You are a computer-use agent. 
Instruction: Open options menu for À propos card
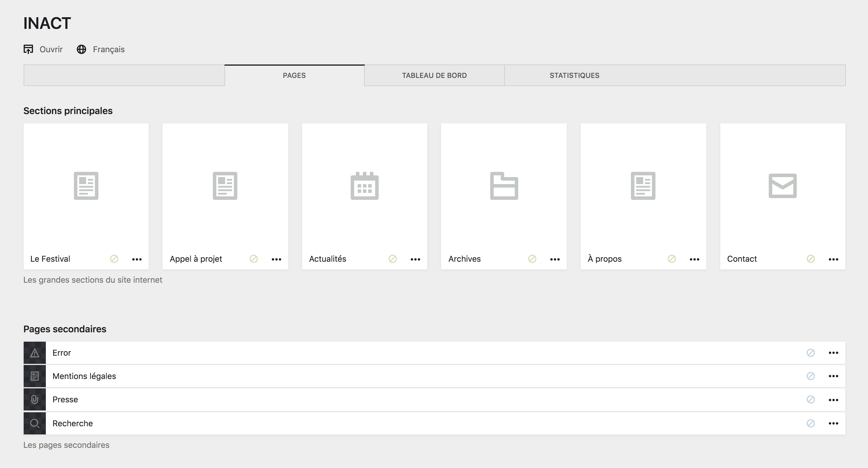[x=694, y=259]
